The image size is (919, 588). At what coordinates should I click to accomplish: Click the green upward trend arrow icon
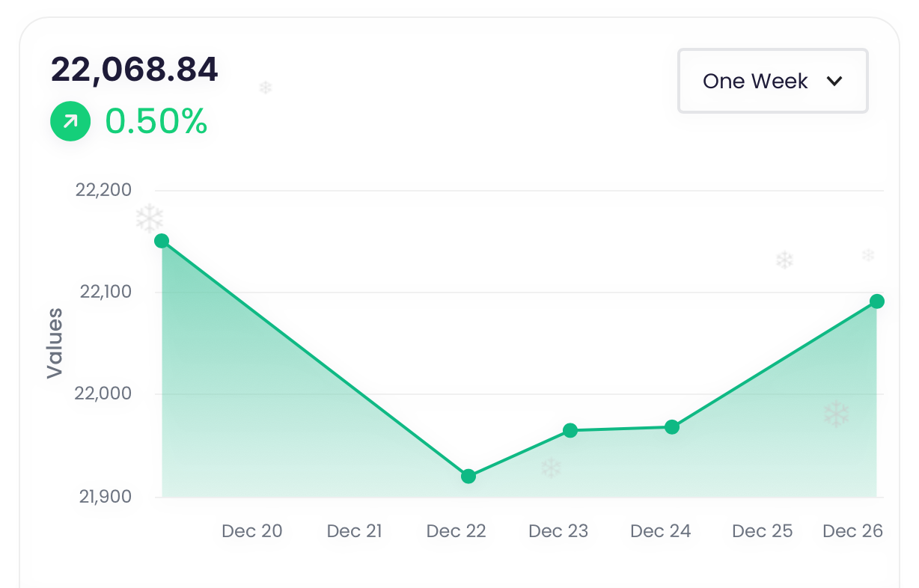click(x=70, y=121)
